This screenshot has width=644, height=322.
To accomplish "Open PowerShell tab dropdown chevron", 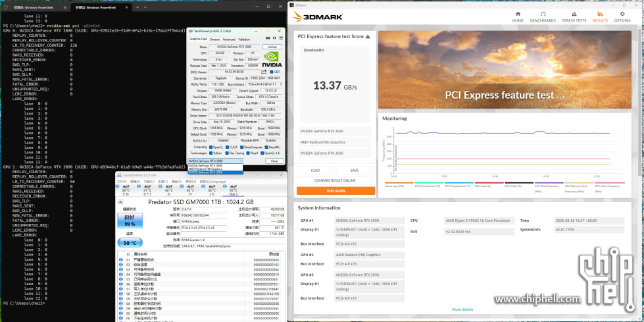I will coord(145,7).
